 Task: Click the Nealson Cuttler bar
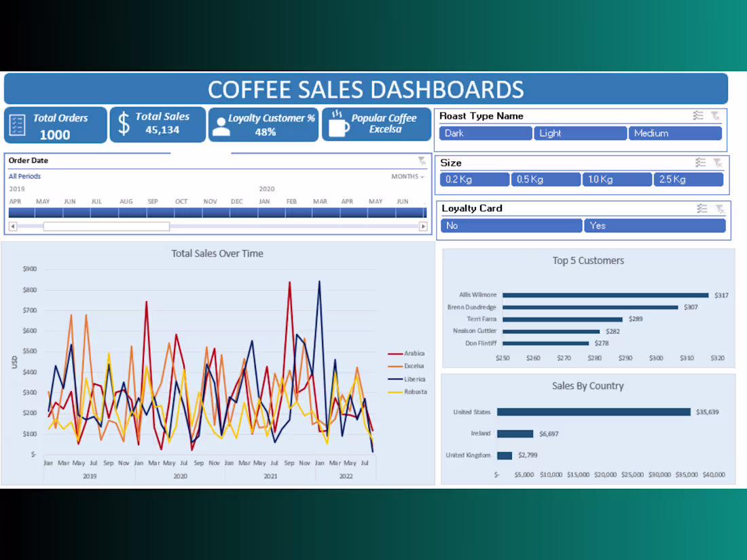(x=551, y=331)
